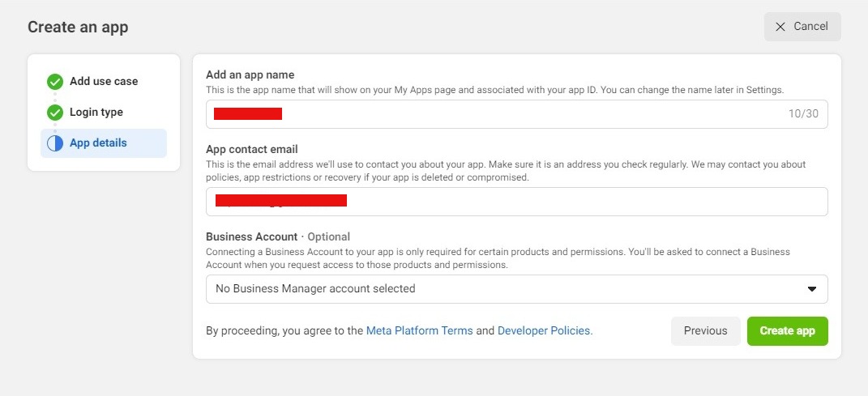The height and width of the screenshot is (396, 868).
Task: Click the Business Account Optional label
Action: tap(278, 236)
